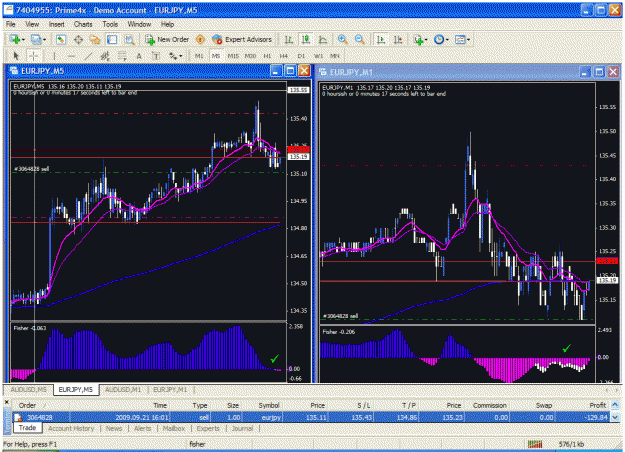Open the Templates icon
The image size is (625, 452).
pyautogui.click(x=460, y=39)
